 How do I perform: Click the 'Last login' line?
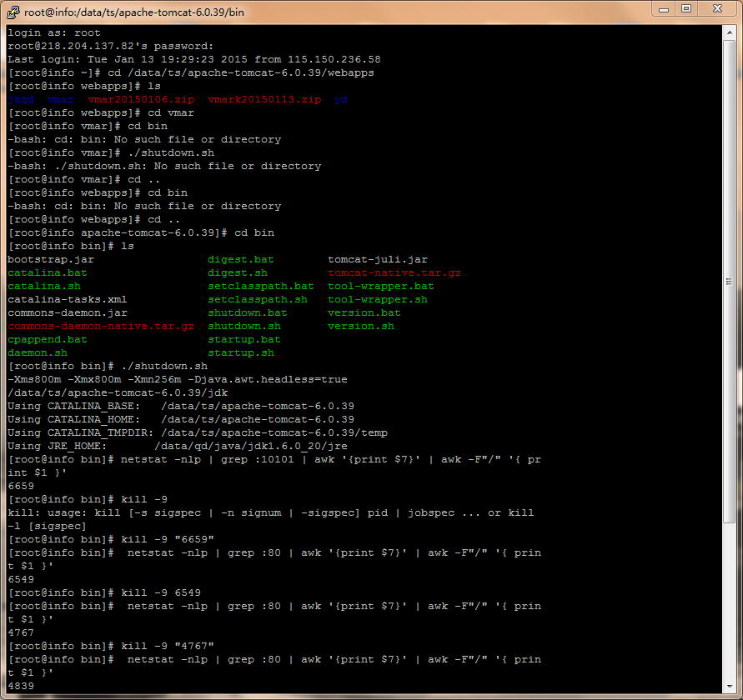point(194,59)
